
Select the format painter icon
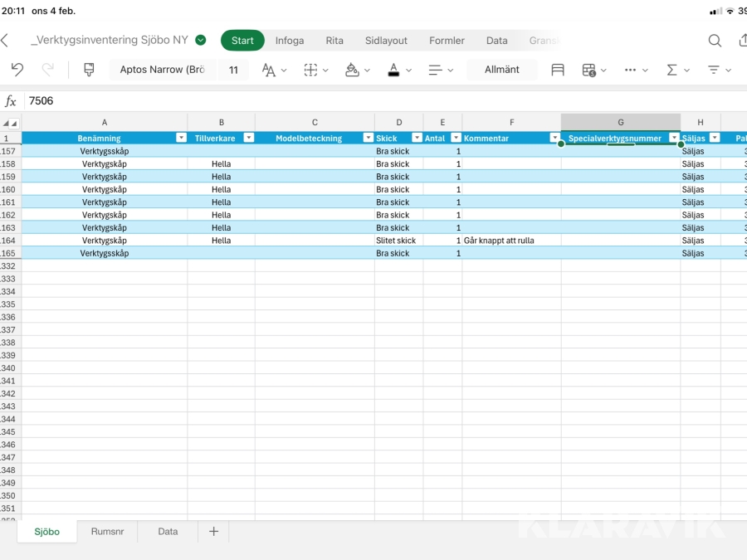(89, 70)
